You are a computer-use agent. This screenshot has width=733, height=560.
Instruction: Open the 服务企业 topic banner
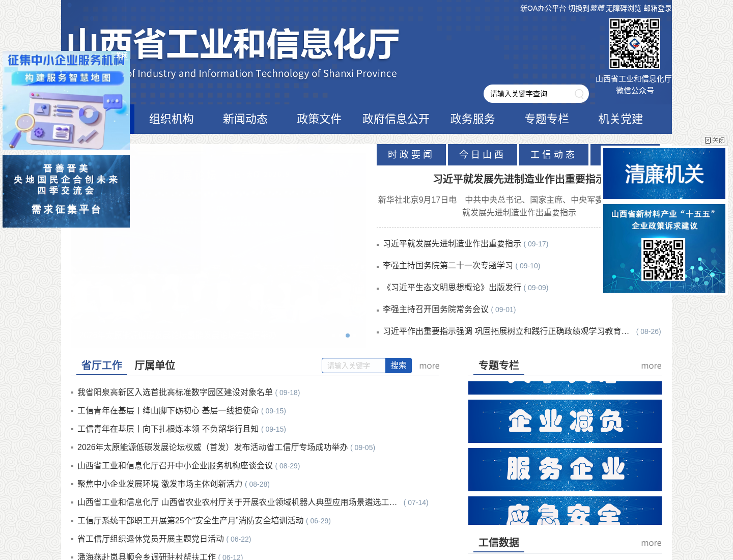(x=565, y=469)
